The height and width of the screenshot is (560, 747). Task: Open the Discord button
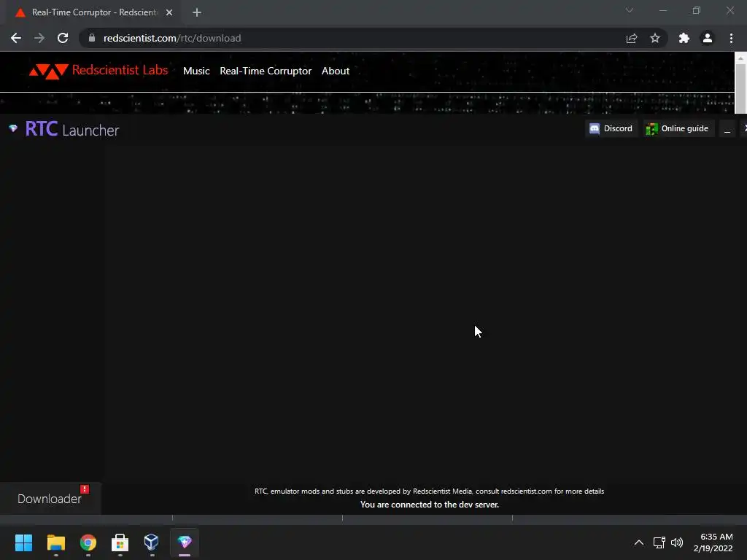(611, 128)
